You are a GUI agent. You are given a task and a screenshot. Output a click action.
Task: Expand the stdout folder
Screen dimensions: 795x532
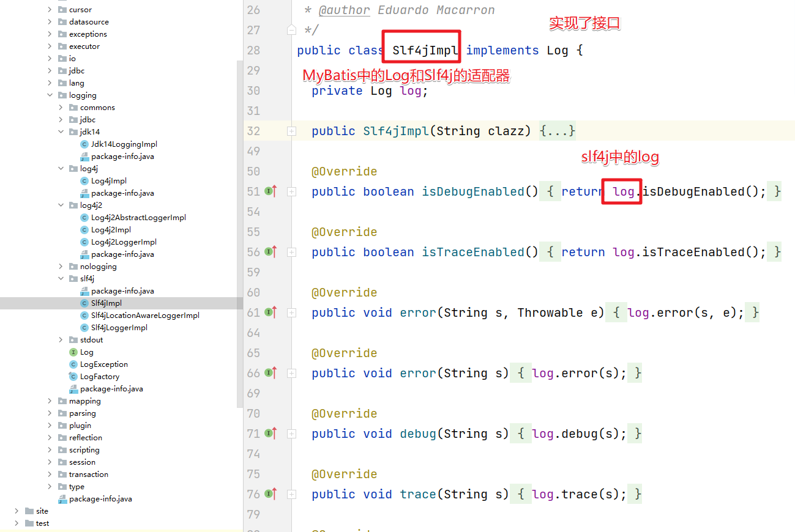[x=61, y=340]
